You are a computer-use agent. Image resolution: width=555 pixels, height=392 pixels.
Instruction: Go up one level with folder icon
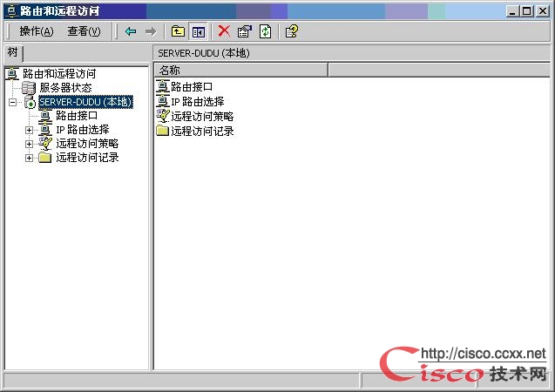[178, 31]
